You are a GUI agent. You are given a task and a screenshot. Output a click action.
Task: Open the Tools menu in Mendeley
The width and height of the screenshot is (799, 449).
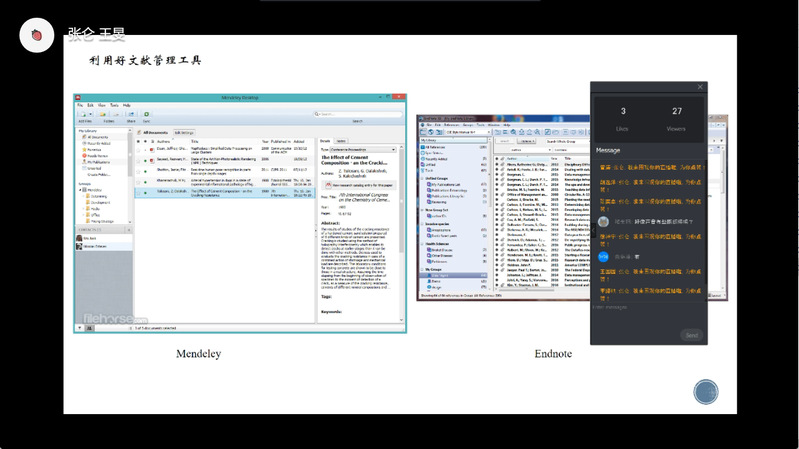pyautogui.click(x=113, y=105)
